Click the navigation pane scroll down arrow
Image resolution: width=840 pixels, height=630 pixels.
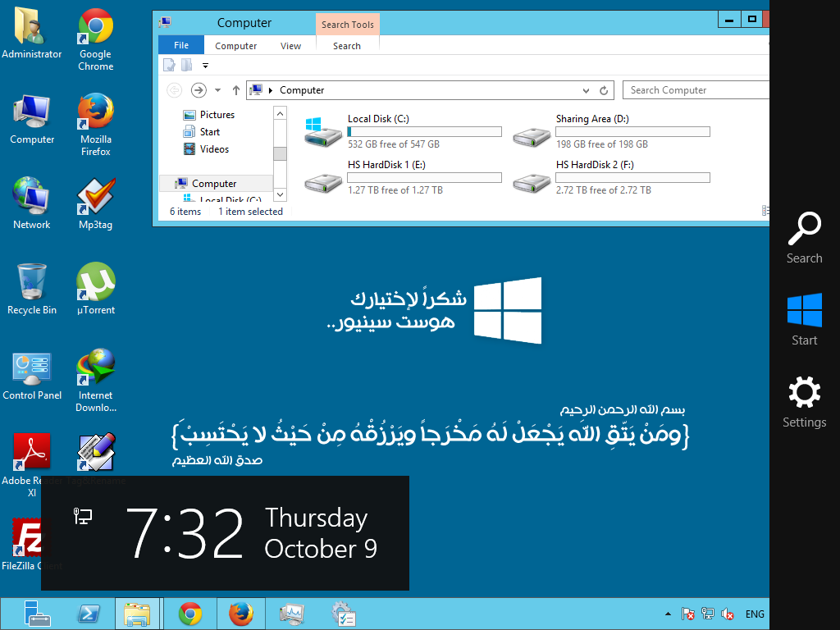pyautogui.click(x=281, y=194)
